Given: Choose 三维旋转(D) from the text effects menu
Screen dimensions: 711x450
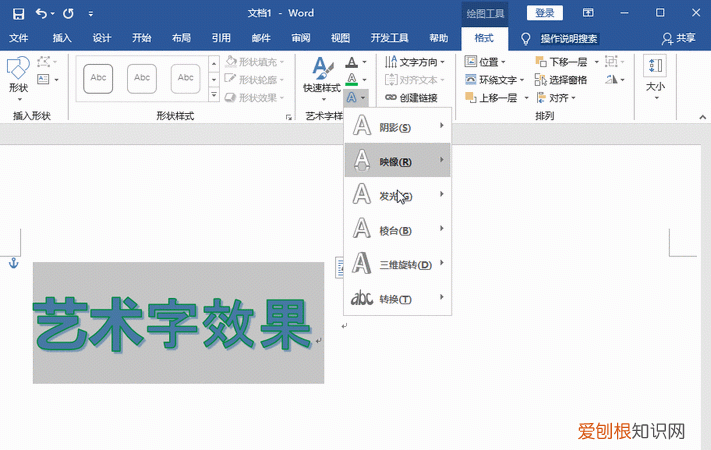Looking at the screenshot, I should point(398,263).
